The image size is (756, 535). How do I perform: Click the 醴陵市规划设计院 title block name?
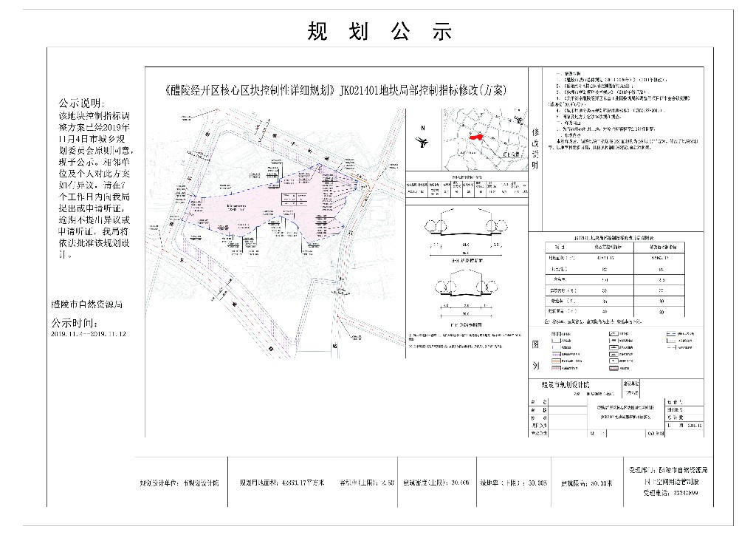pyautogui.click(x=562, y=385)
